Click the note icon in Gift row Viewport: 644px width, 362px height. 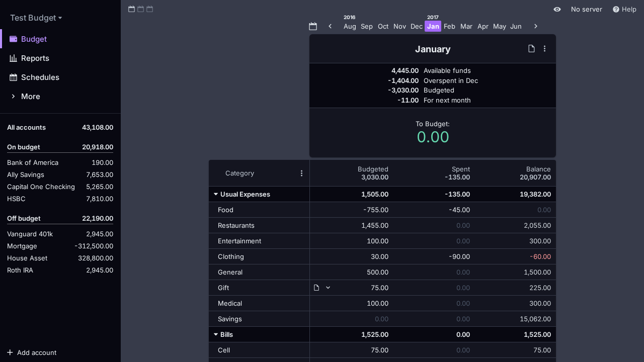click(x=316, y=288)
